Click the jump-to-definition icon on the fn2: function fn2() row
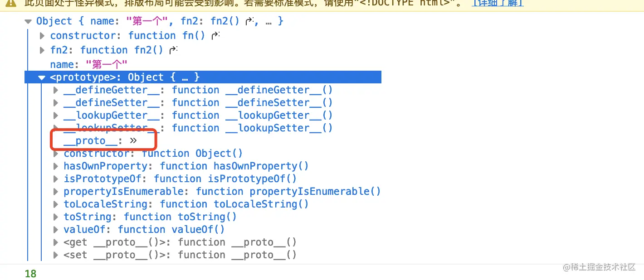The image size is (644, 280). coord(173,50)
